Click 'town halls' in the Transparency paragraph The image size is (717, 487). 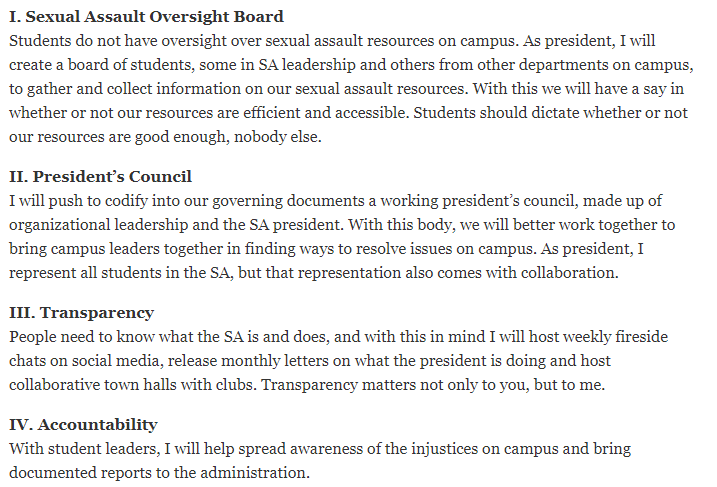click(x=140, y=385)
